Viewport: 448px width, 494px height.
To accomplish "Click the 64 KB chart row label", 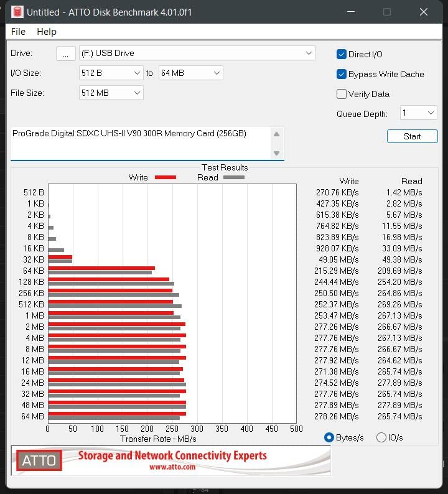I will (x=34, y=271).
